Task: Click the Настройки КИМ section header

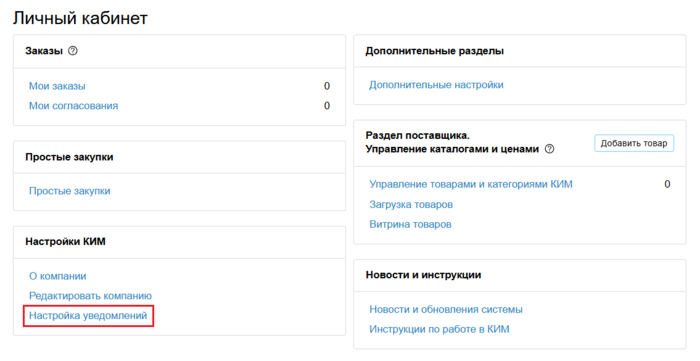Action: (x=66, y=242)
